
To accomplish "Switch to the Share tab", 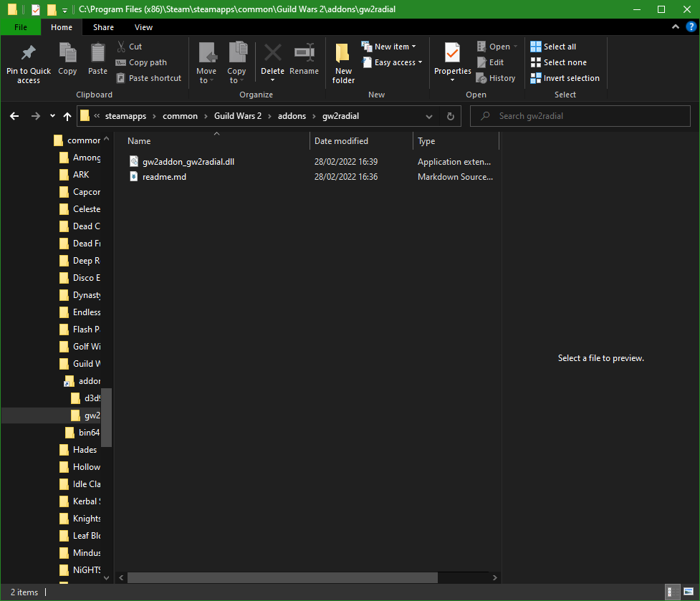I will pos(103,27).
